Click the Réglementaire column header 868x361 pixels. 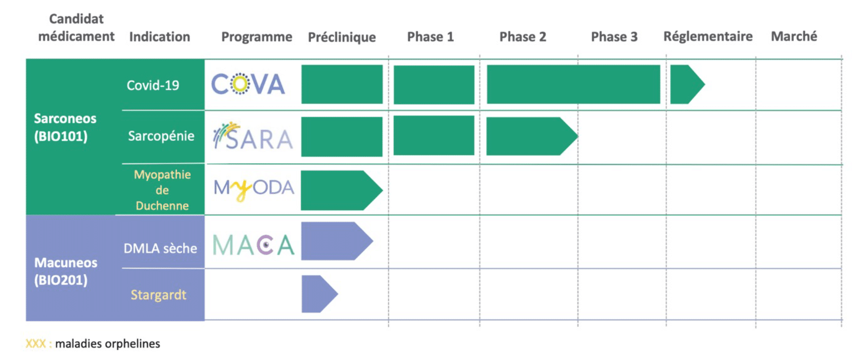point(708,36)
